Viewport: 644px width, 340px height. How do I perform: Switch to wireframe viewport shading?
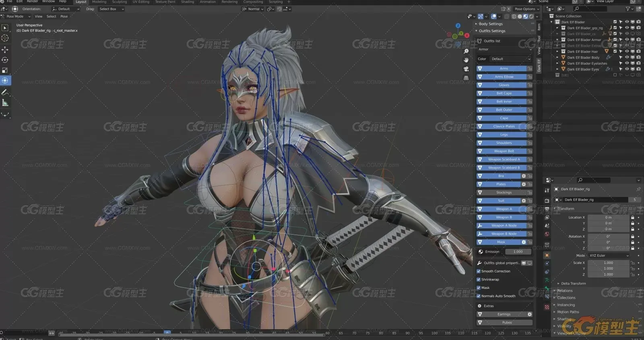tap(514, 16)
